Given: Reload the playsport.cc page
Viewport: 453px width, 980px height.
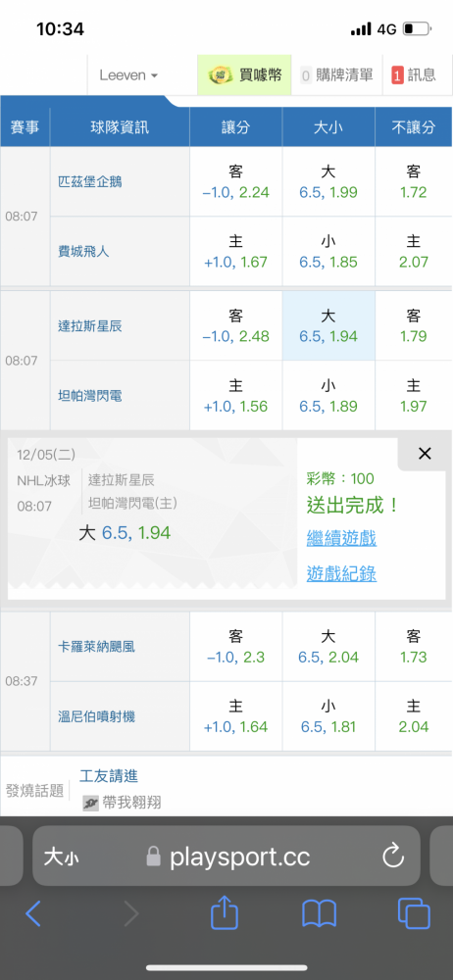Looking at the screenshot, I should [x=393, y=857].
